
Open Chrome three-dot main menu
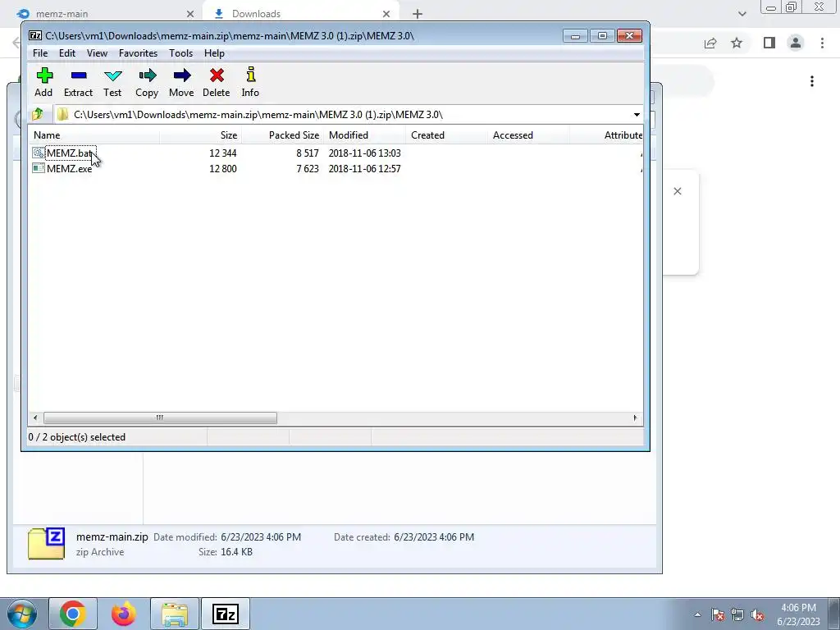[822, 43]
